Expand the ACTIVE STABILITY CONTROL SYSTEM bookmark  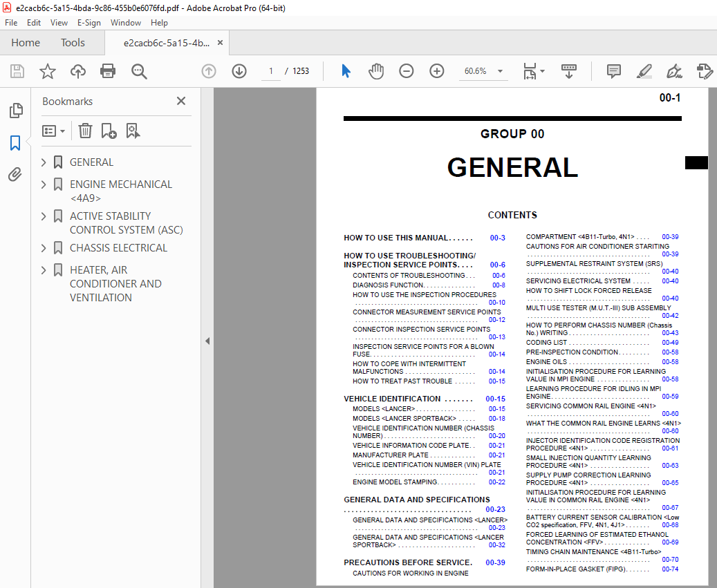pyautogui.click(x=44, y=216)
